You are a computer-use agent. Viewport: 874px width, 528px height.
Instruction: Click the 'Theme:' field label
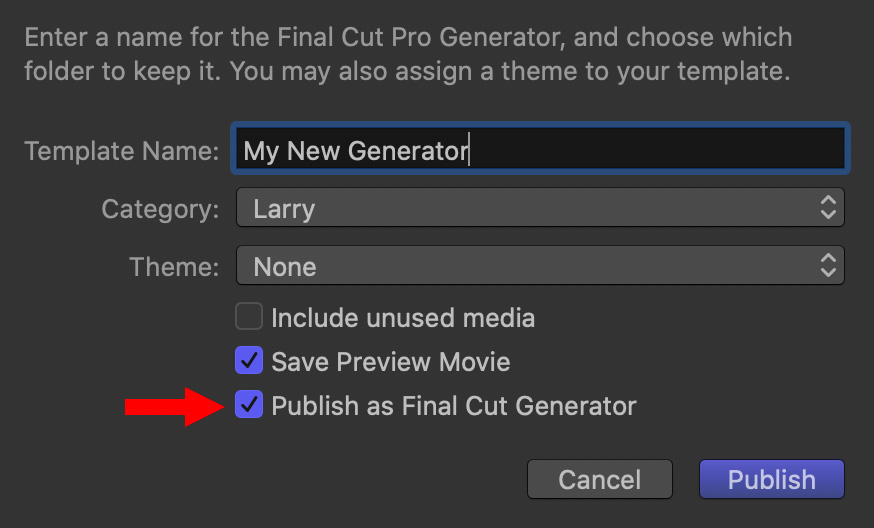coord(174,267)
